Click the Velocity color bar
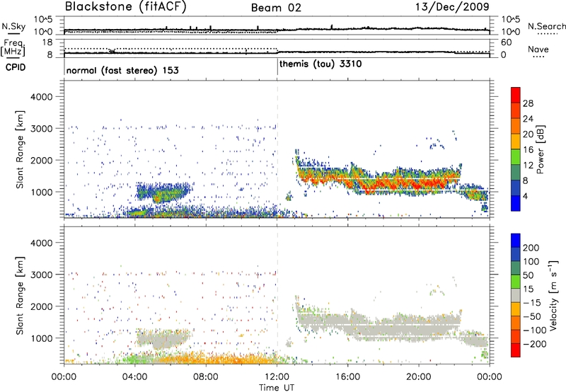Screen dimensions: 566x392 tap(516, 295)
